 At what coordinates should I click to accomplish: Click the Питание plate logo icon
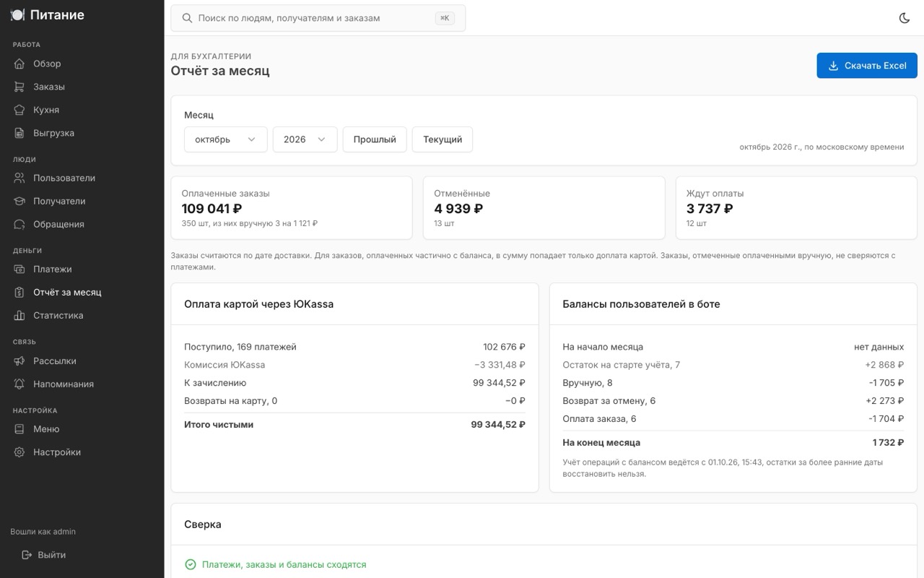point(17,14)
